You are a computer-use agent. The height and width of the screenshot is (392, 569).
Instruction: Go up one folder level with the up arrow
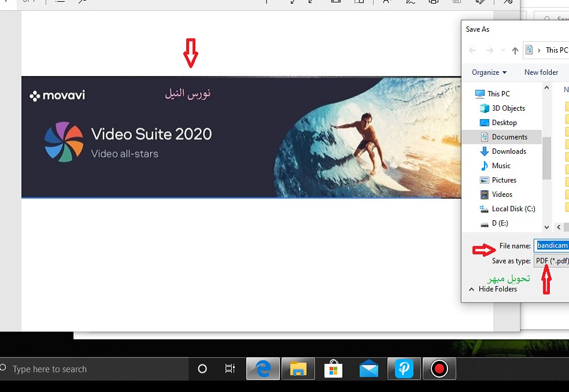515,50
